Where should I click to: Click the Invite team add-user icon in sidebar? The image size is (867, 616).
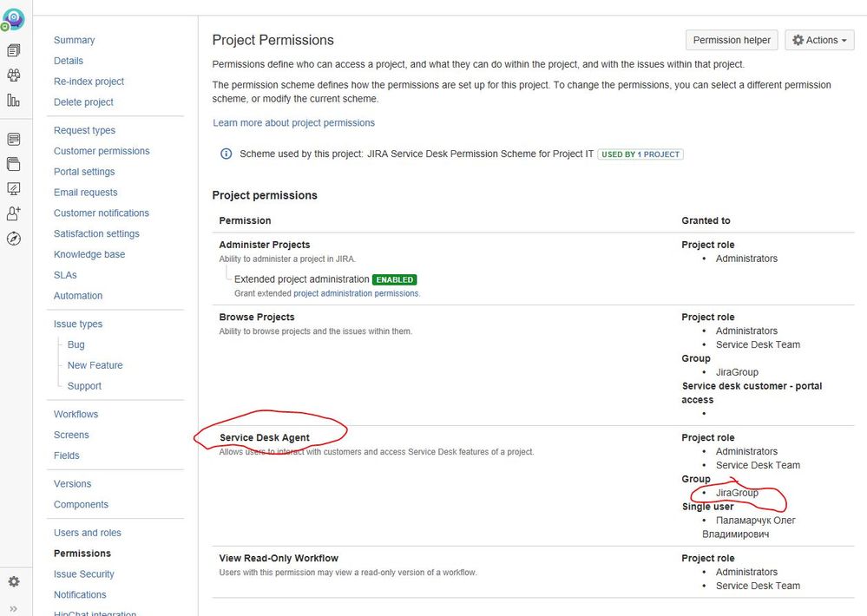(x=14, y=213)
